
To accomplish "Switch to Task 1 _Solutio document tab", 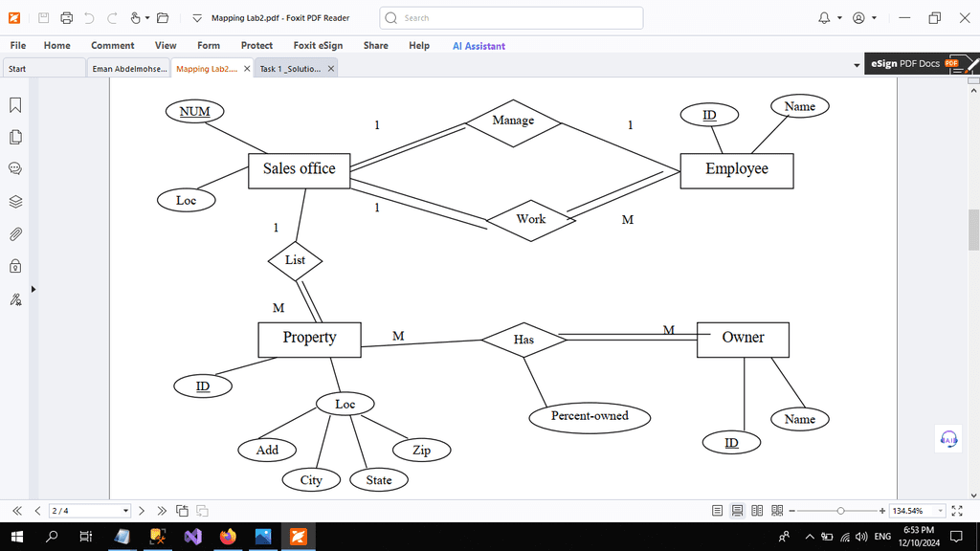I will point(290,69).
